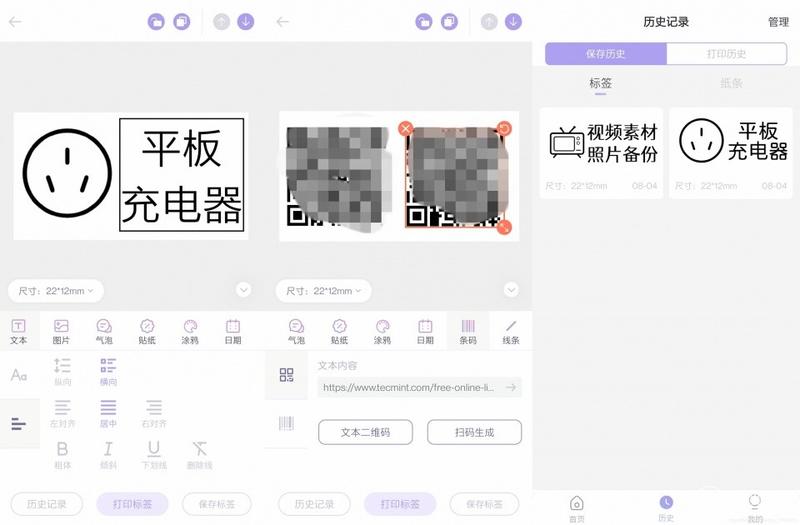The width and height of the screenshot is (800, 525).
Task: Open the 日期 date tool in the left editor
Action: tap(233, 331)
